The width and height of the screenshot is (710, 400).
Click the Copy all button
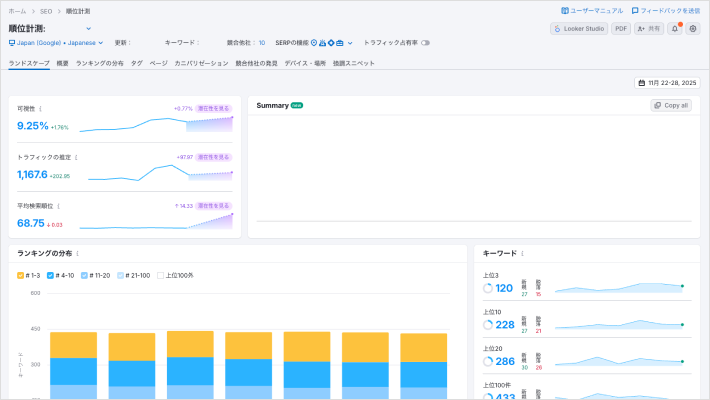point(670,105)
